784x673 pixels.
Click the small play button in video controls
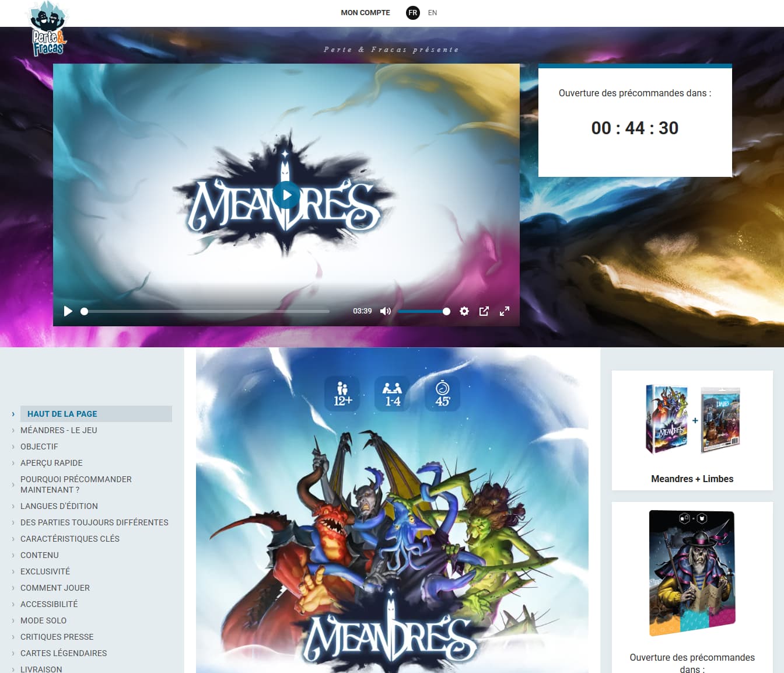[68, 311]
